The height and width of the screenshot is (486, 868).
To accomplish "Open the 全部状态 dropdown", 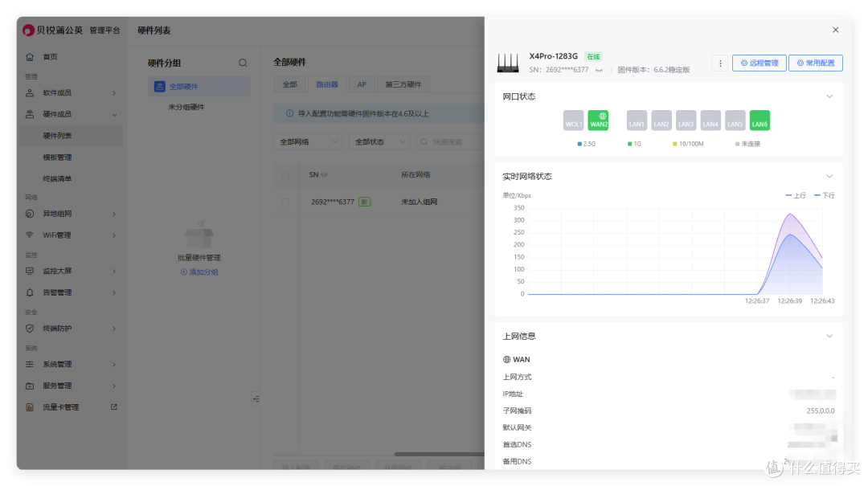I will pyautogui.click(x=379, y=142).
